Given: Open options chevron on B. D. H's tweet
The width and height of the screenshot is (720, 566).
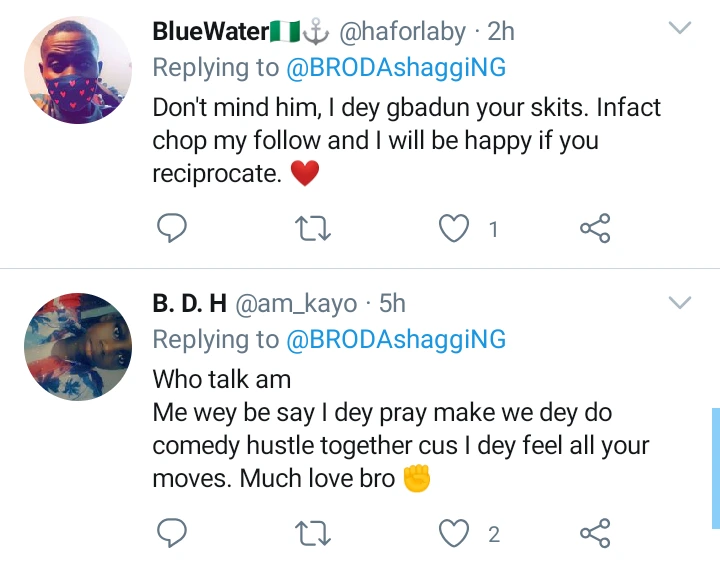Looking at the screenshot, I should (x=680, y=301).
